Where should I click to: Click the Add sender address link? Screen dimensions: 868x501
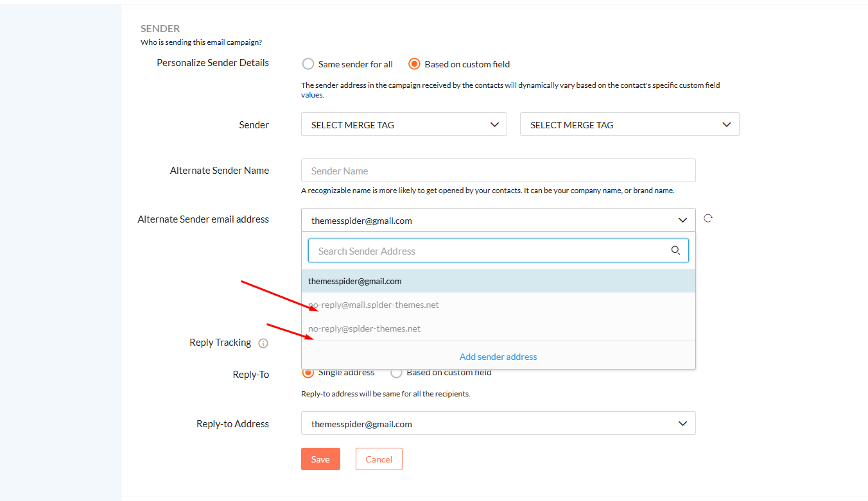click(x=498, y=357)
